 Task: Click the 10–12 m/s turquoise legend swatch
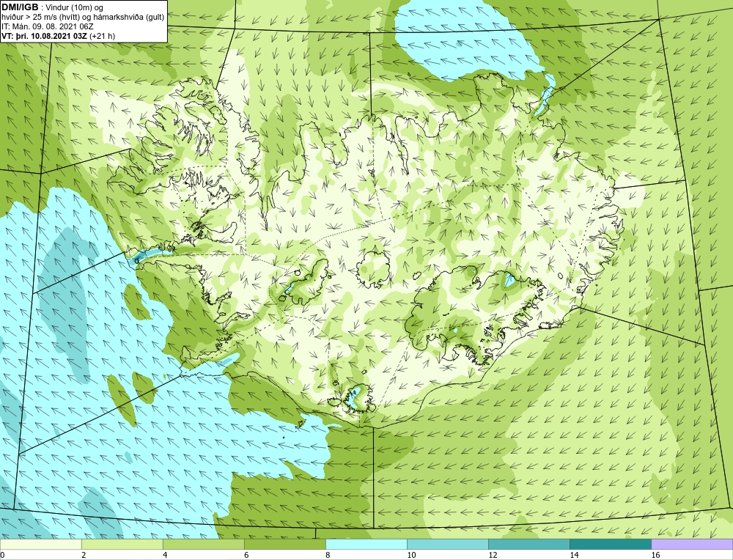[x=447, y=544]
